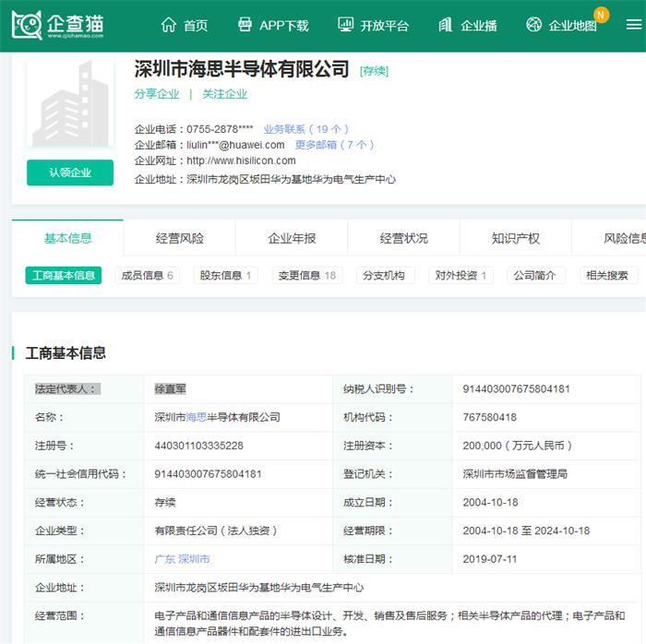646x644 pixels.
Task: Open the 知识产权 tab
Action: pos(516,238)
